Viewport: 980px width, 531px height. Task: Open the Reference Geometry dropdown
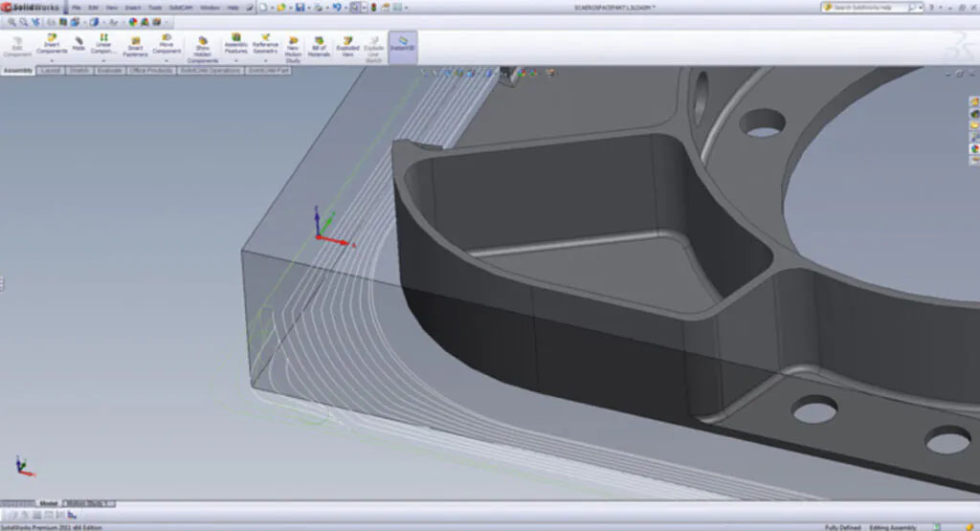click(x=265, y=61)
